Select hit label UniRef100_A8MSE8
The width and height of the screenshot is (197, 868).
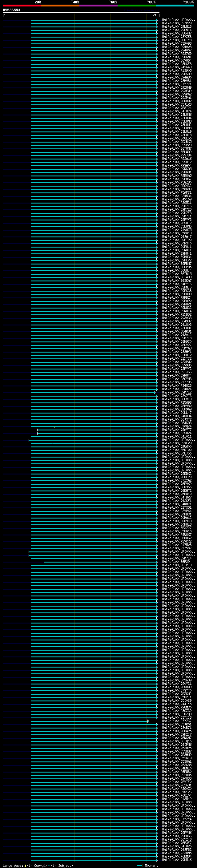tap(177, 64)
